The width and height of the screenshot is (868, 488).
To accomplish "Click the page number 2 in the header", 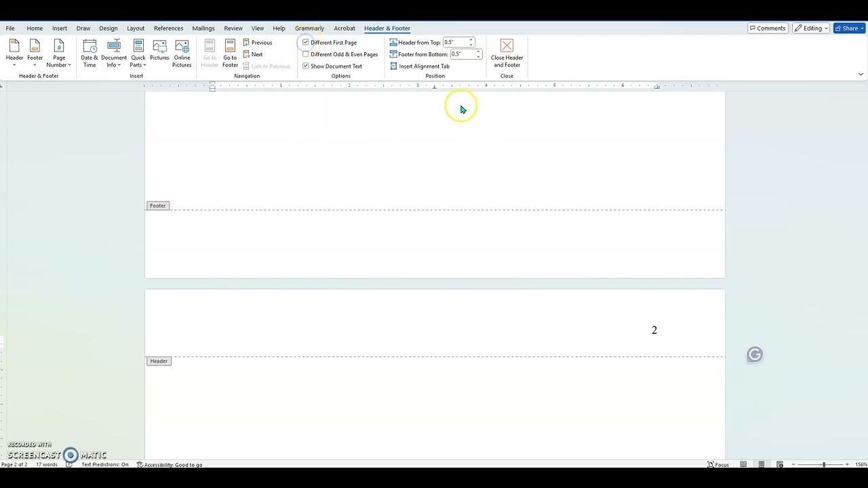I will [x=654, y=330].
